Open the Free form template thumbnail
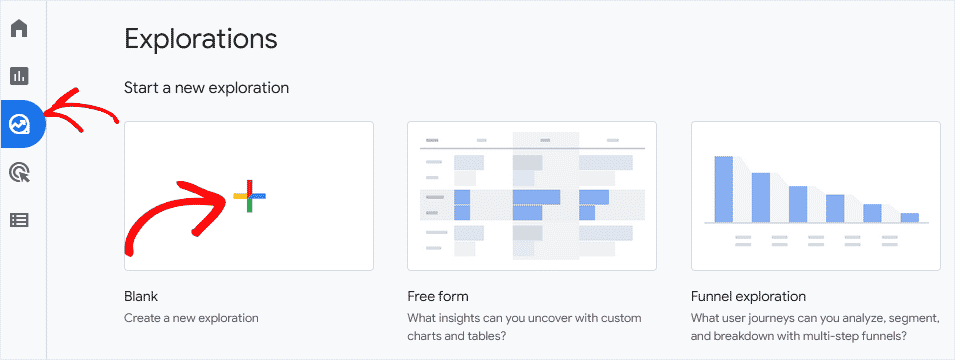 532,196
